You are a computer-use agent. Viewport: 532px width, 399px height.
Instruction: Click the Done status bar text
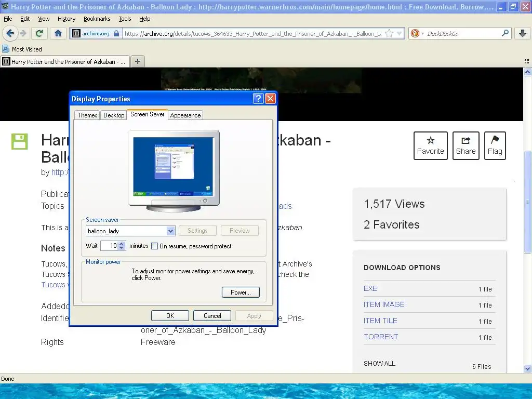[x=7, y=379]
